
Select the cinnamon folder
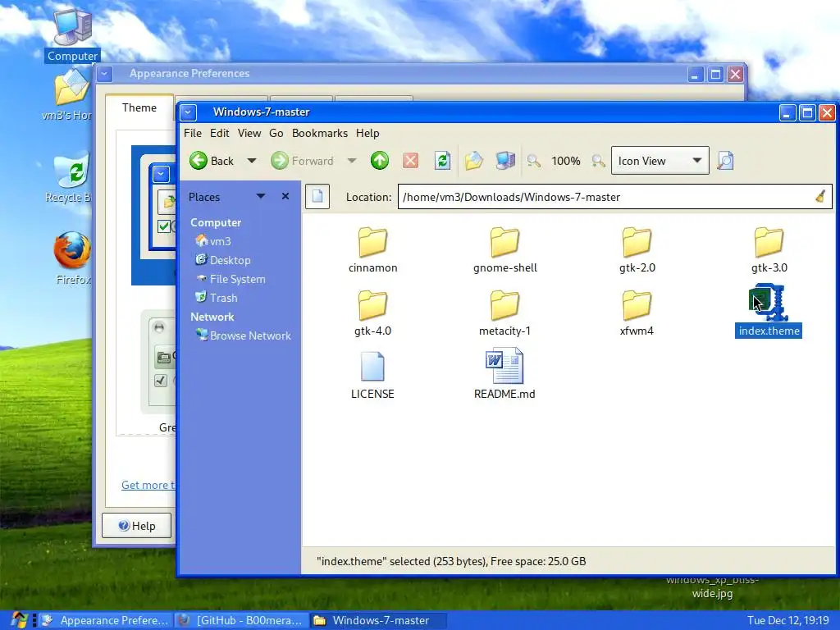tap(373, 250)
